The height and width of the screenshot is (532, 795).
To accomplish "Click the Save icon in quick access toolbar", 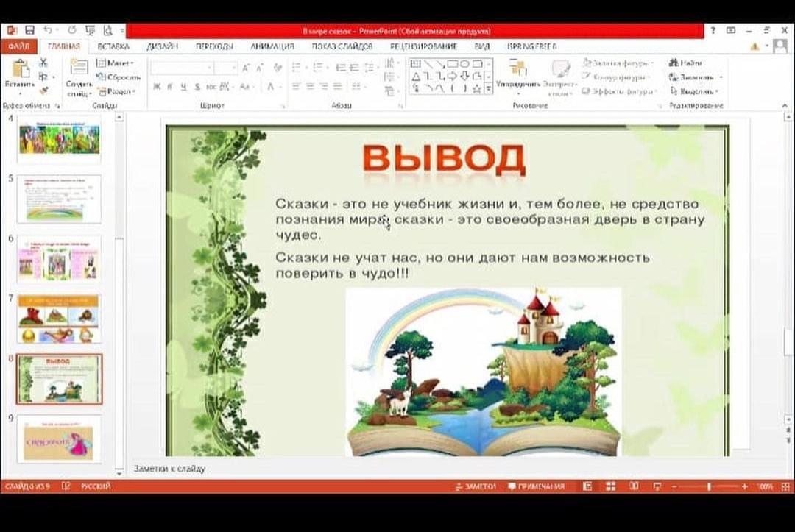I will pos(30,30).
